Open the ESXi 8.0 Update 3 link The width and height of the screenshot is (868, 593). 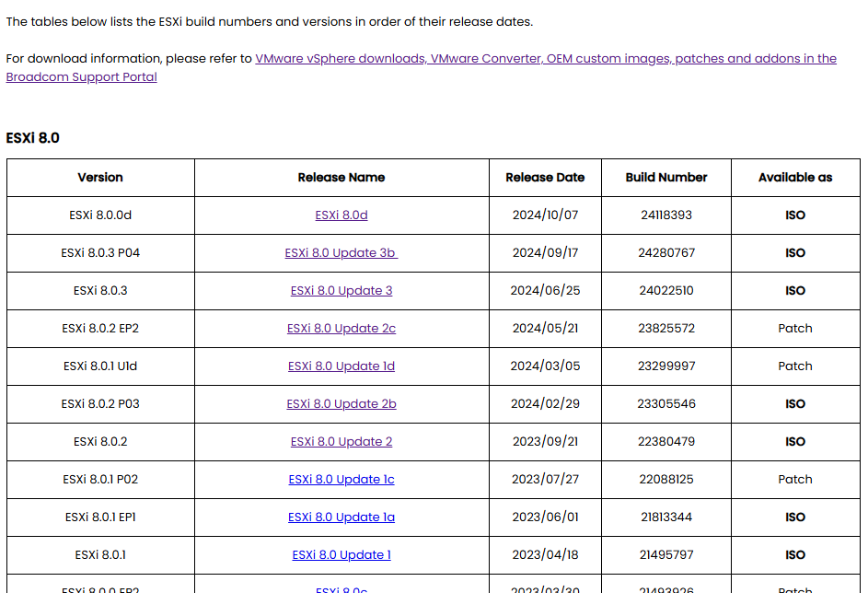point(341,291)
